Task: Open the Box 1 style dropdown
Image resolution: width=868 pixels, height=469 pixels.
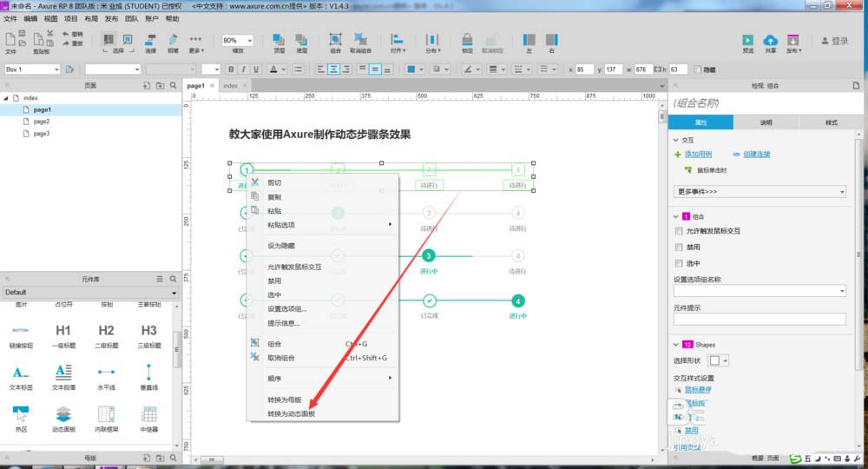Action: (56, 69)
